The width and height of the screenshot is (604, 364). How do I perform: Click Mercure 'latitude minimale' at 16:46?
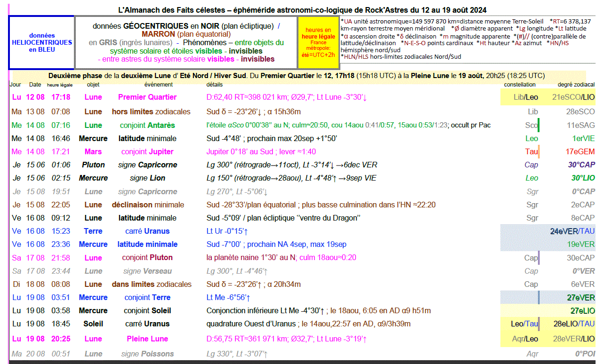(147, 138)
